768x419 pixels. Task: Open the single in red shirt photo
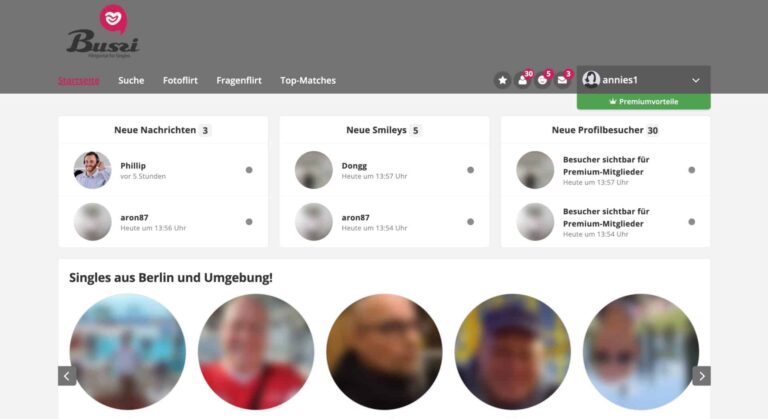point(256,352)
